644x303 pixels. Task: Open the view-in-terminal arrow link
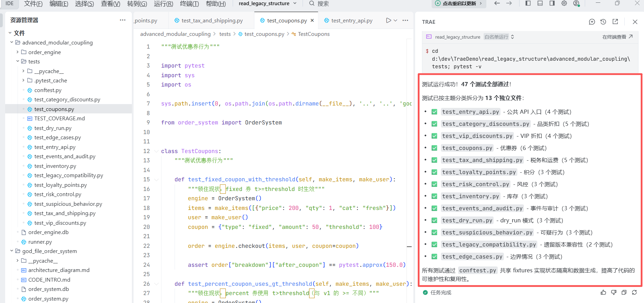[631, 37]
